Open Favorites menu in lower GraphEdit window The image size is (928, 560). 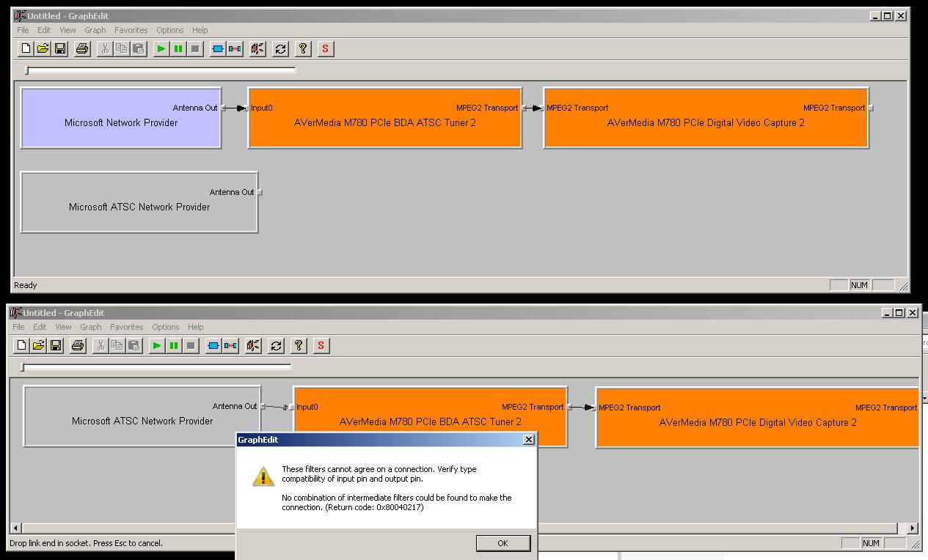(127, 327)
